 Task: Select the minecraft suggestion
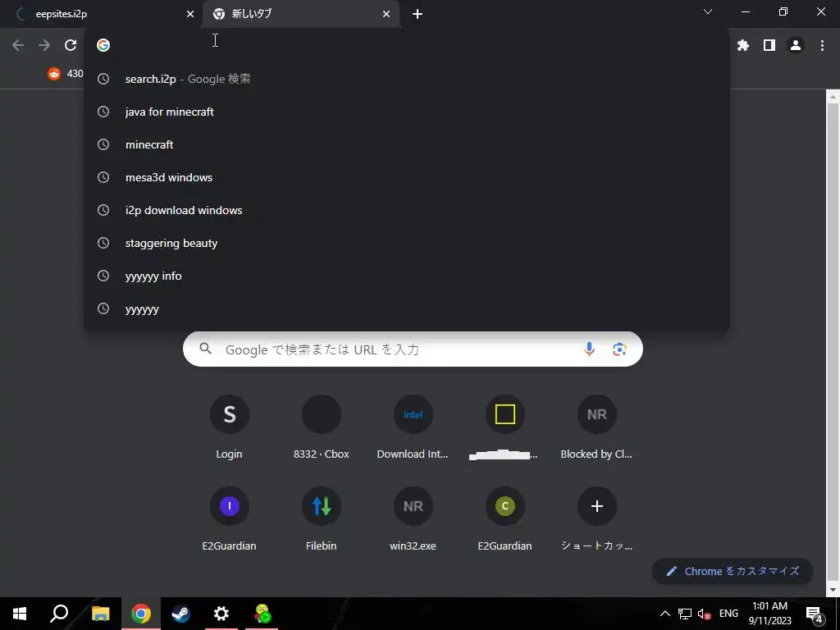point(407,144)
